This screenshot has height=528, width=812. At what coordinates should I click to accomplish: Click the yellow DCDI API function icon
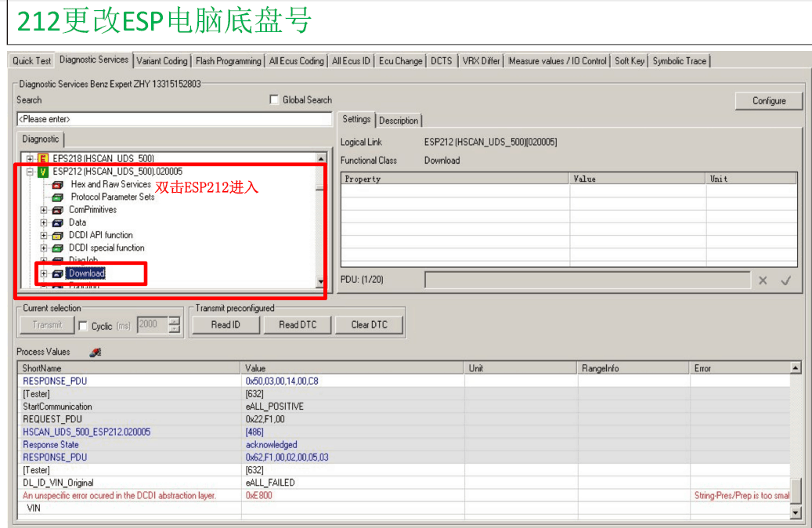pyautogui.click(x=57, y=235)
